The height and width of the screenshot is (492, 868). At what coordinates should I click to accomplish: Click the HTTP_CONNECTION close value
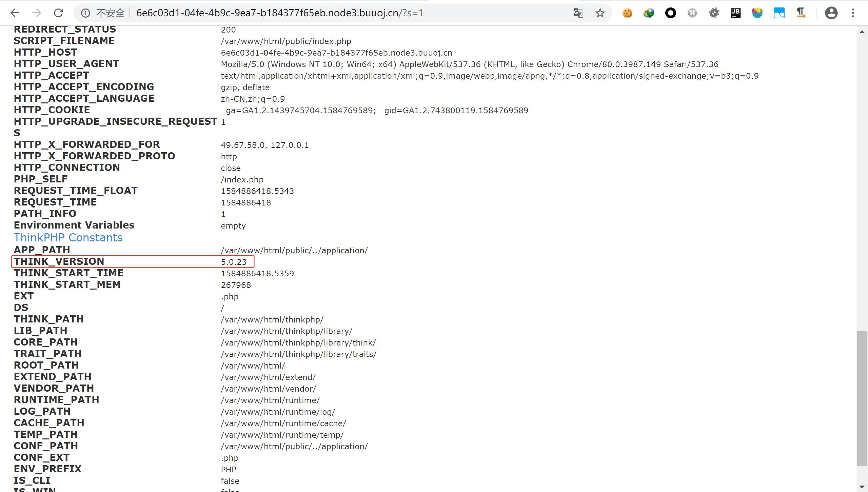click(x=231, y=168)
